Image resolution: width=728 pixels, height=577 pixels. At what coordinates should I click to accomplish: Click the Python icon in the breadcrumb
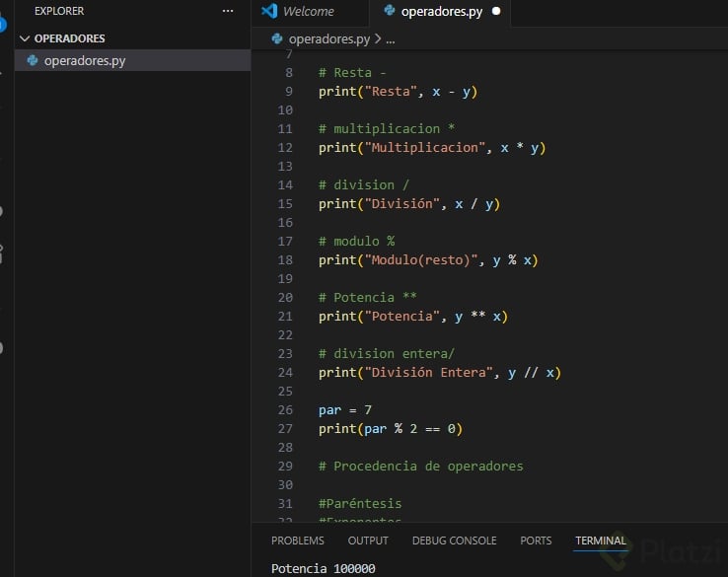click(x=277, y=38)
